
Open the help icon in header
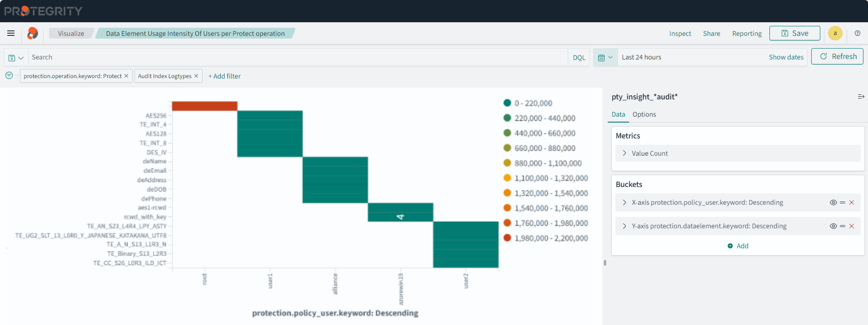[x=857, y=33]
